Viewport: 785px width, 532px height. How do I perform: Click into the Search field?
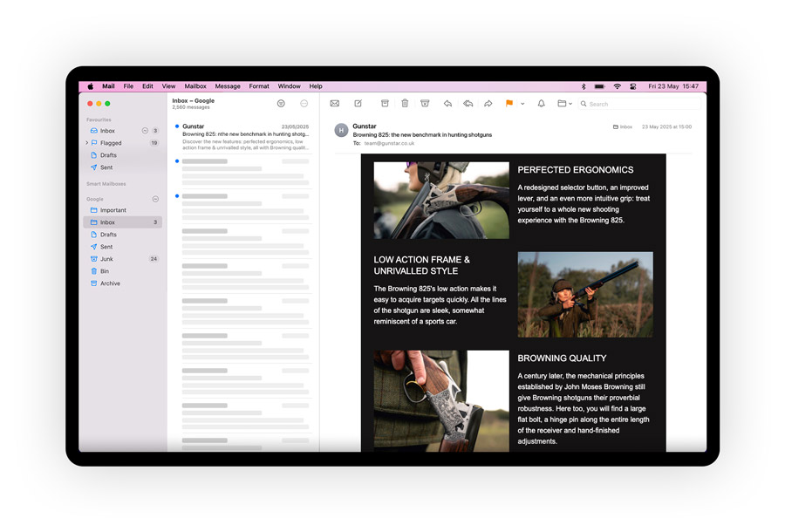pos(640,104)
